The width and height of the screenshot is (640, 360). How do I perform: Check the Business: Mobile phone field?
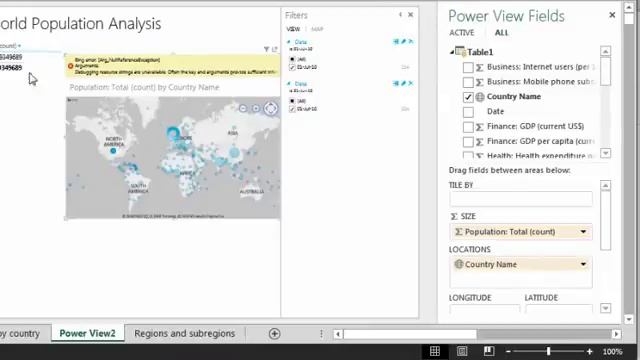pos(468,82)
